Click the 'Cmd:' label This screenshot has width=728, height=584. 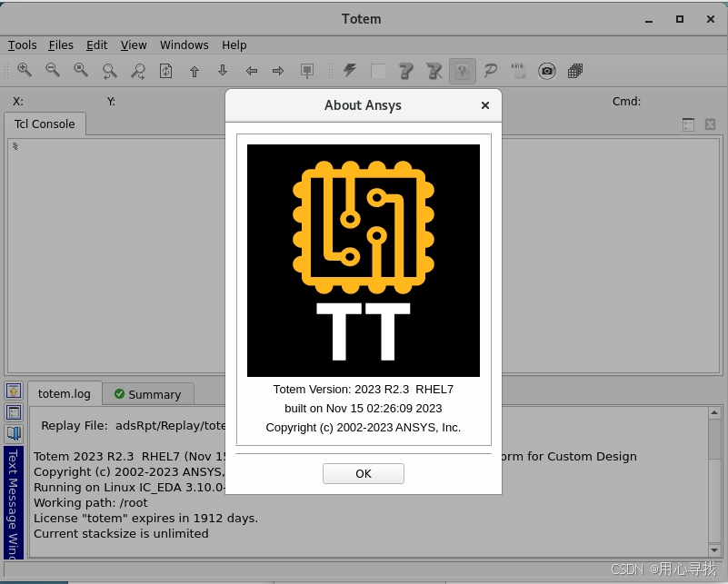(x=626, y=101)
